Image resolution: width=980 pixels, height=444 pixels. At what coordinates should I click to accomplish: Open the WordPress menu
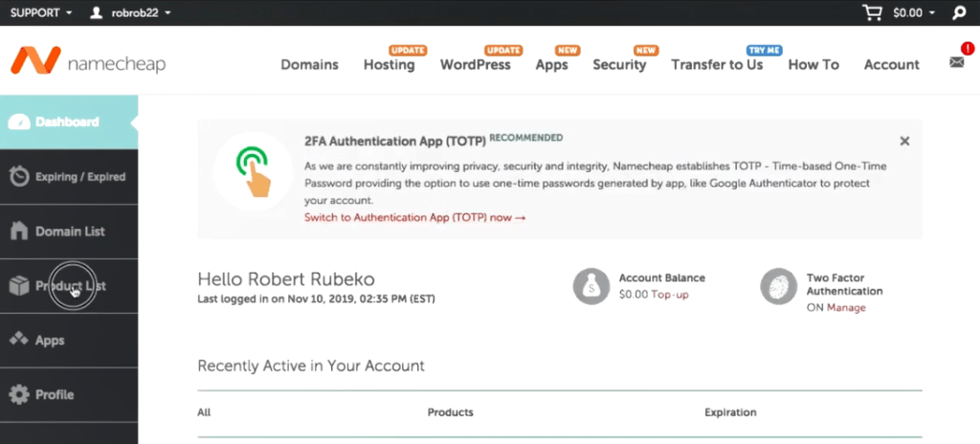(x=475, y=64)
